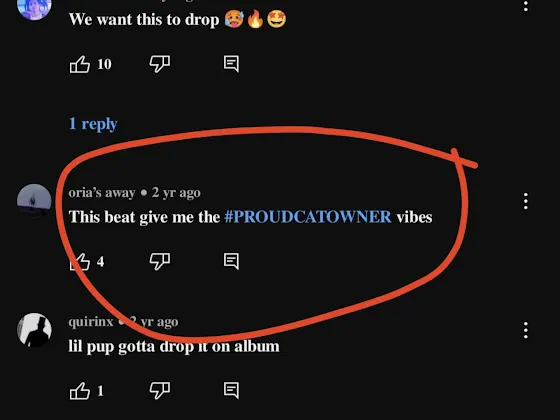This screenshot has height=420, width=560.
Task: Like oria's away comment
Action: tap(80, 262)
